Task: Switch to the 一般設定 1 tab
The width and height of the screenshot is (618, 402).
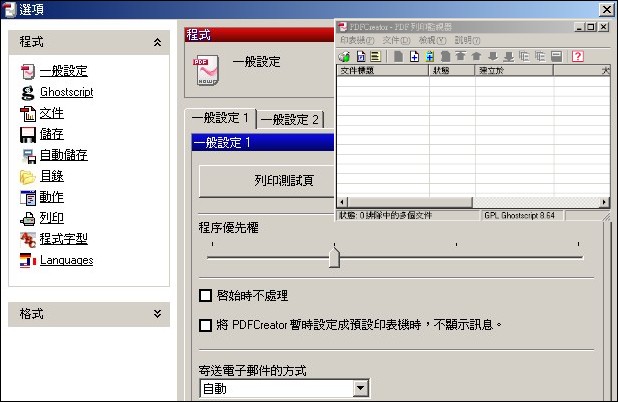Action: [220, 118]
